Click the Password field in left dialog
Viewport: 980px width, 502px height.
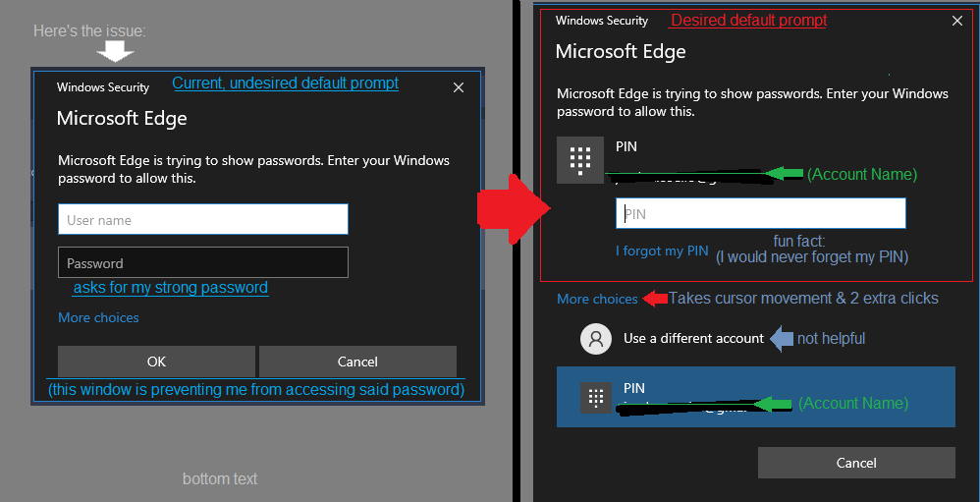[203, 263]
